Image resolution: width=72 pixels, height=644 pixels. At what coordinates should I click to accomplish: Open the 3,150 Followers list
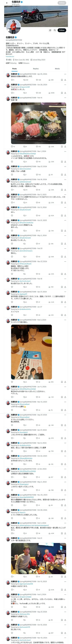pos(24,63)
